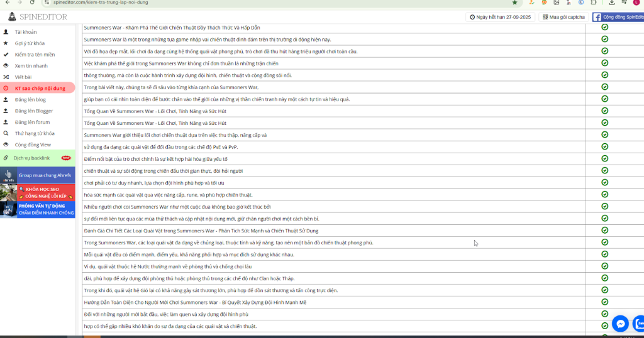Reload the page with refresh icon
The width and height of the screenshot is (644, 338).
click(x=32, y=3)
